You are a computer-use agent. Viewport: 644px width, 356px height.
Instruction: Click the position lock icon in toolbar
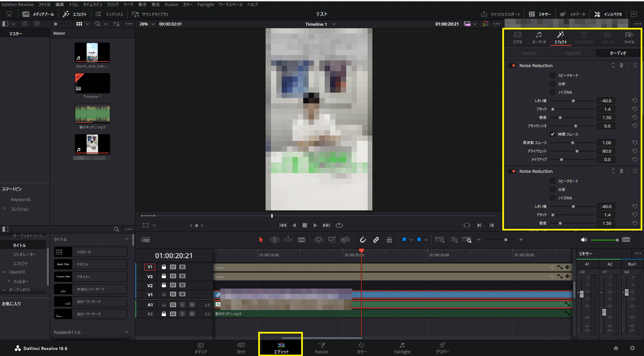point(389,240)
